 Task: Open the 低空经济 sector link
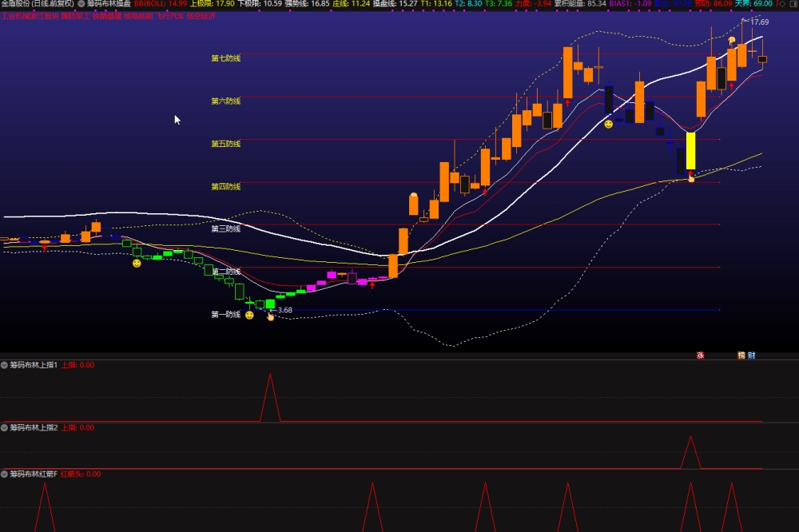click(x=201, y=16)
